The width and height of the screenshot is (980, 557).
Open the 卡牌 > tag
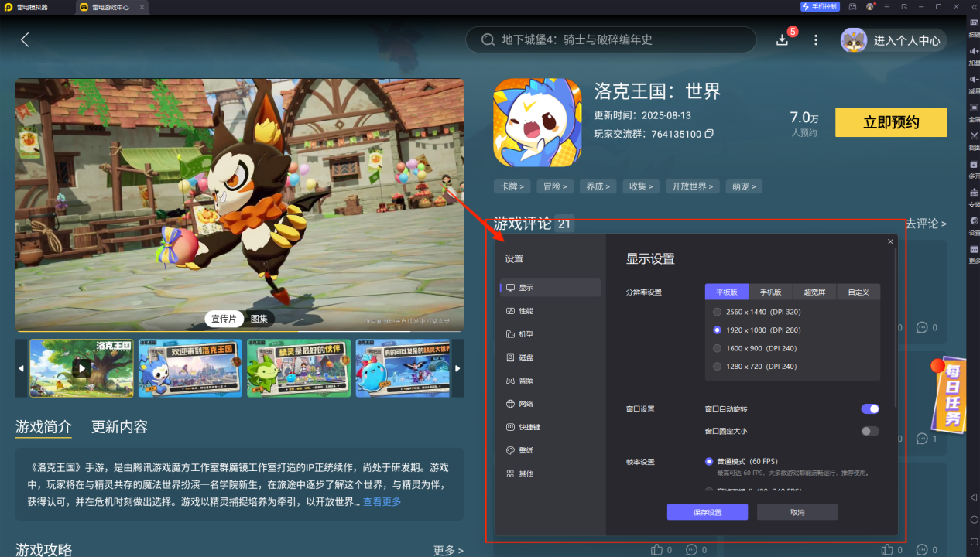pos(512,186)
